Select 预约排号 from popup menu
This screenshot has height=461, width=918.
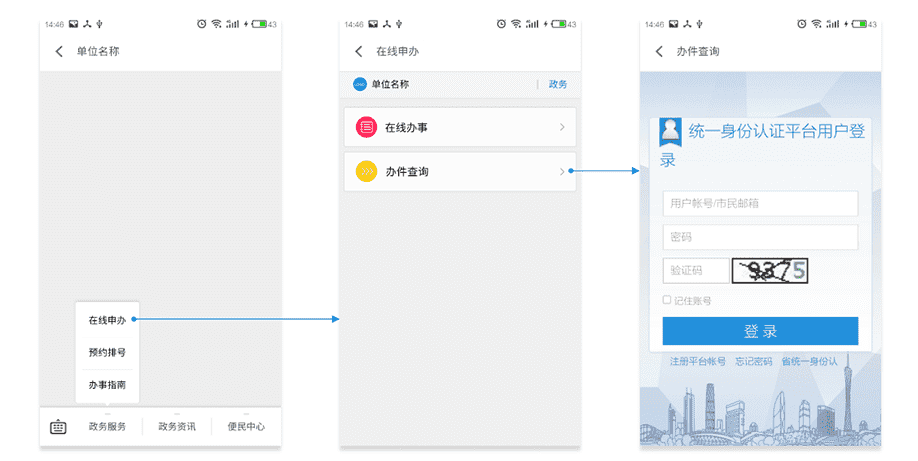[107, 352]
